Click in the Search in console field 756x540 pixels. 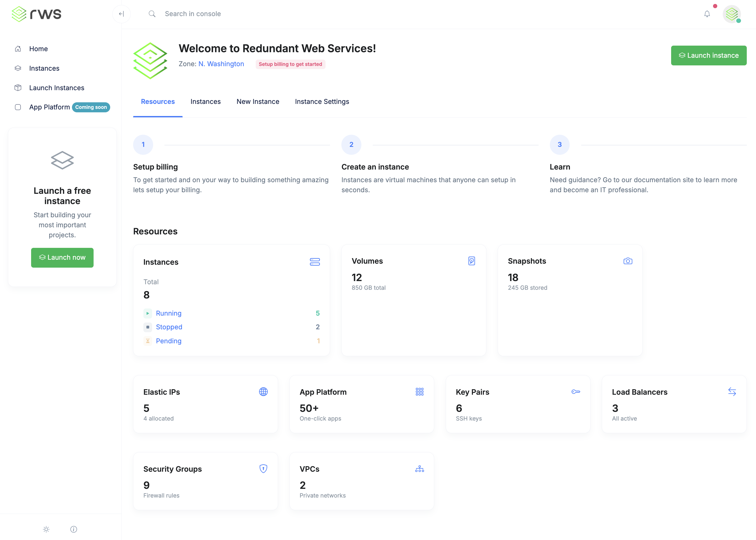[x=193, y=14]
